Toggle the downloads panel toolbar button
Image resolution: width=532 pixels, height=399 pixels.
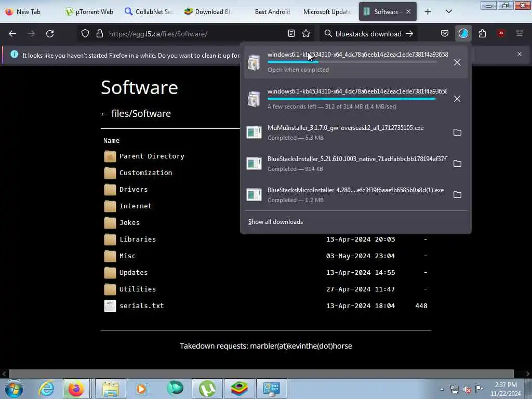[x=463, y=34]
